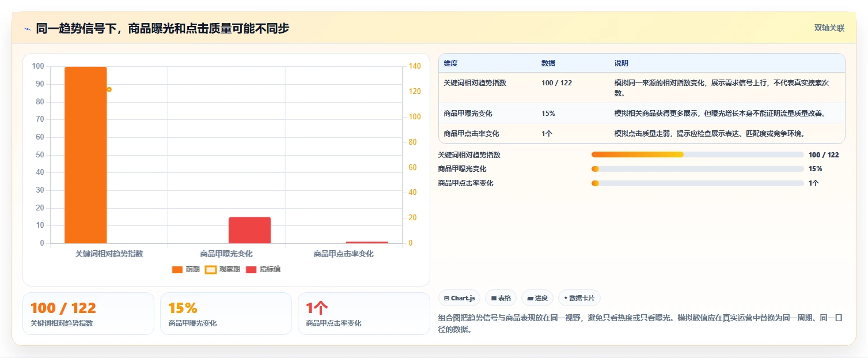The height and width of the screenshot is (358, 868).
Task: Click the lightning icon beside the title
Action: [x=27, y=28]
